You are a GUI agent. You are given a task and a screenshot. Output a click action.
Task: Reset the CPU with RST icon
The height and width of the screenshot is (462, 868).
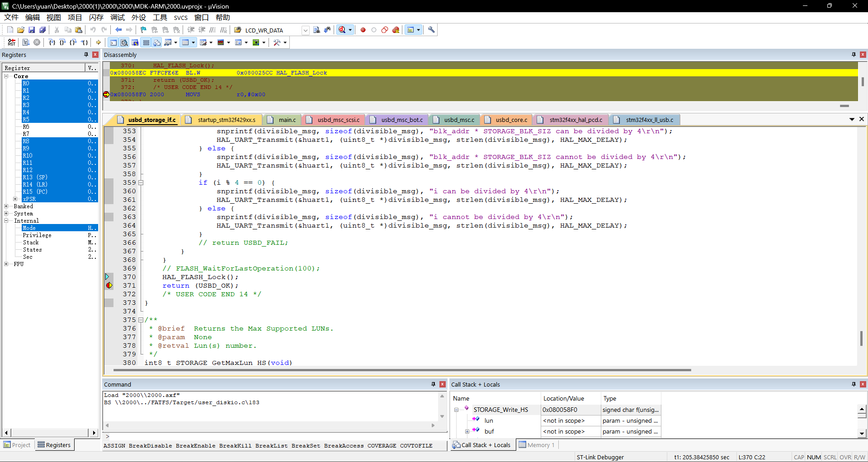pyautogui.click(x=12, y=42)
